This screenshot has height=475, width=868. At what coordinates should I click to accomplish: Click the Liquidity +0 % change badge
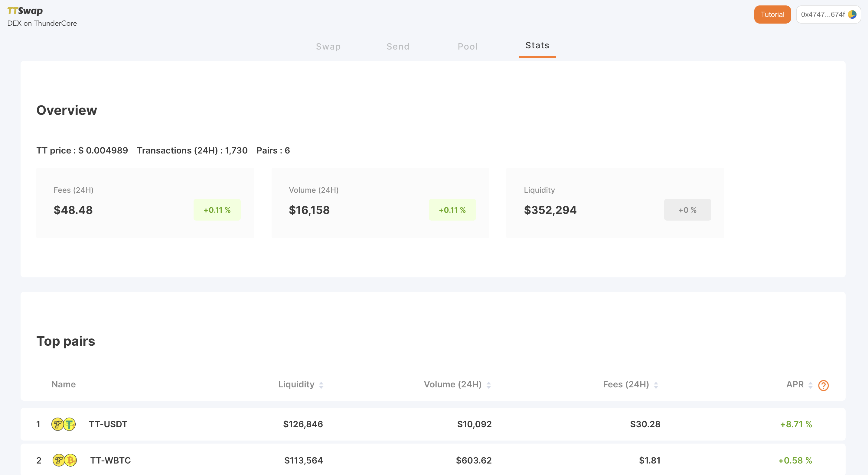687,210
